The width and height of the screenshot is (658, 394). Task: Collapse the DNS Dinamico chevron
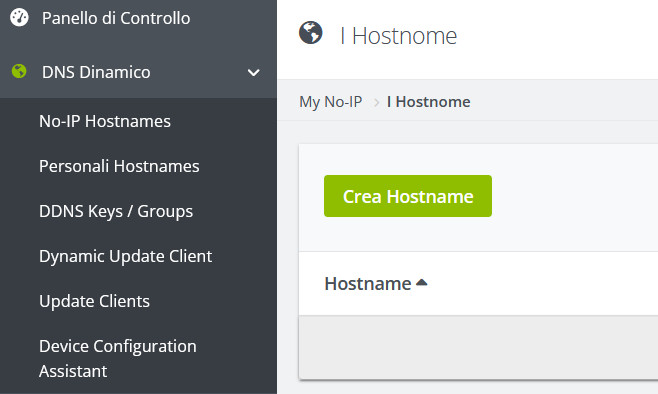(253, 73)
